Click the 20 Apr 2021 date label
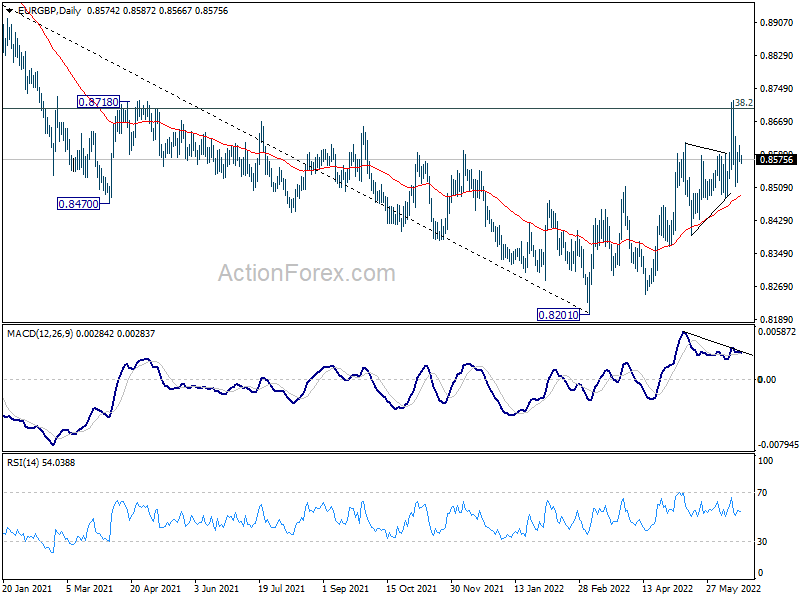Viewport: 800px width, 600px height. (155, 589)
